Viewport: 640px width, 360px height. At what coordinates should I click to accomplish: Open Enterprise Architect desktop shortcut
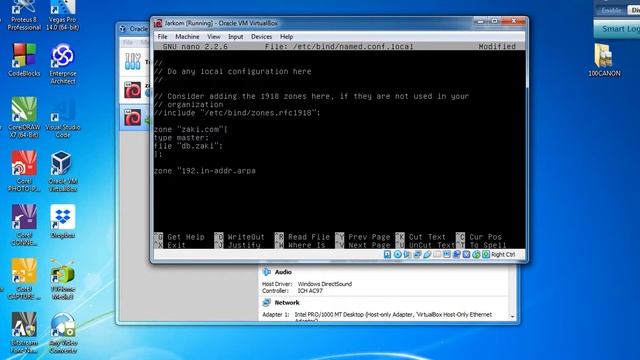62,64
